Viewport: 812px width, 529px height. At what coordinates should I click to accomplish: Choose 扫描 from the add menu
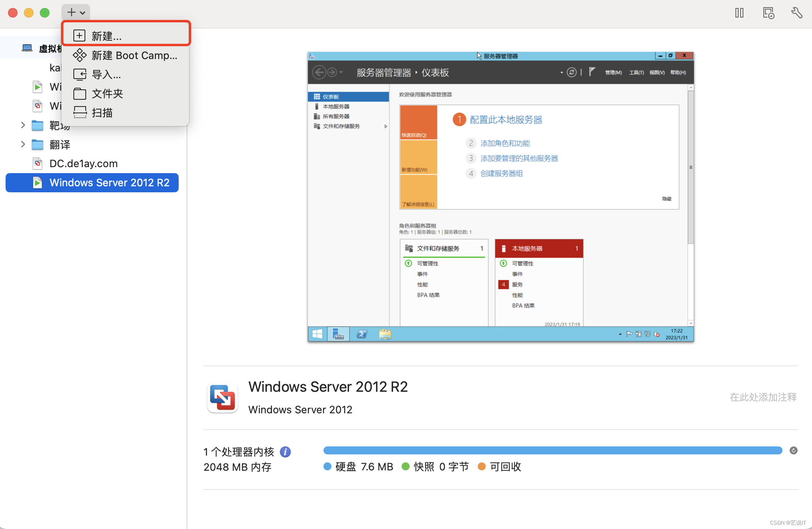(x=126, y=113)
